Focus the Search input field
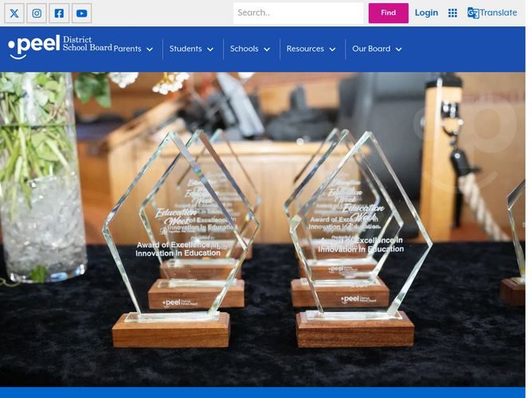This screenshot has width=532, height=398. [299, 14]
